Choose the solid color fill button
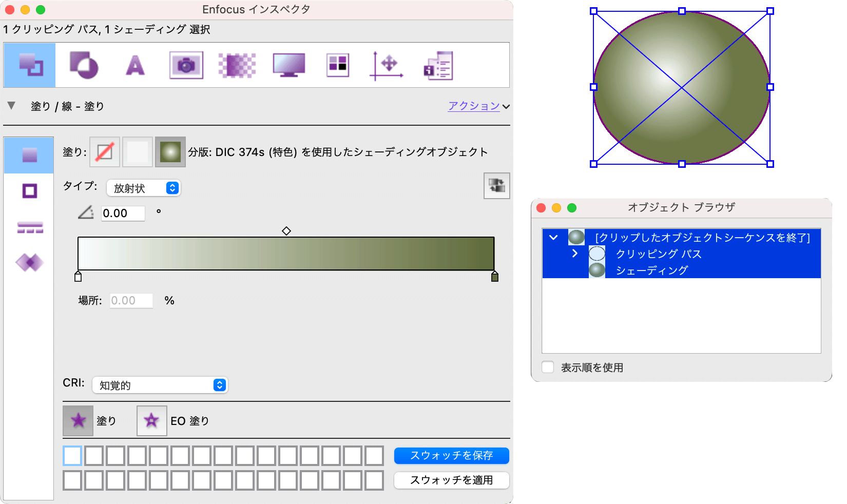The image size is (847, 504). [x=138, y=152]
